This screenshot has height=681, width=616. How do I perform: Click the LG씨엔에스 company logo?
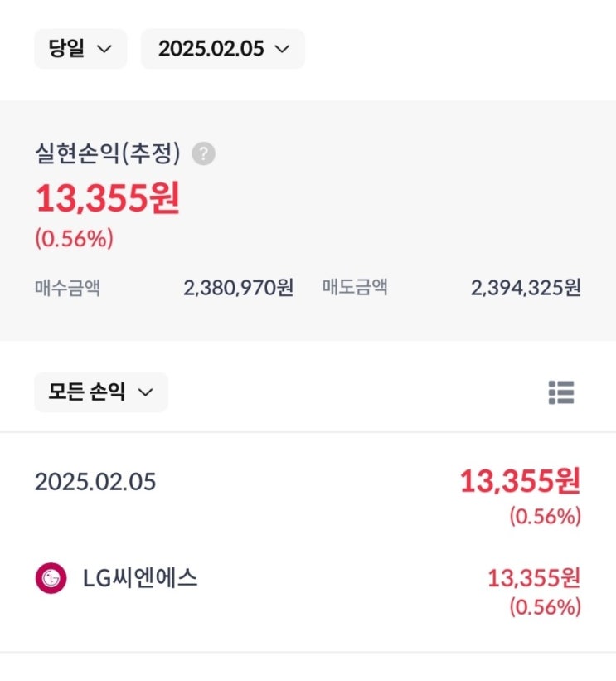pyautogui.click(x=51, y=578)
